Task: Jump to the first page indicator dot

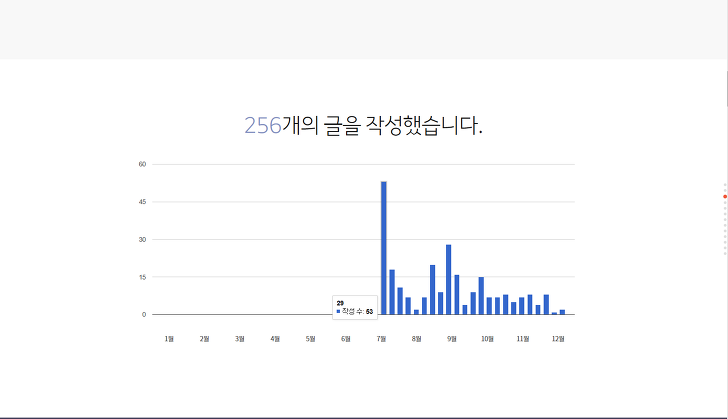Action: pyautogui.click(x=725, y=185)
